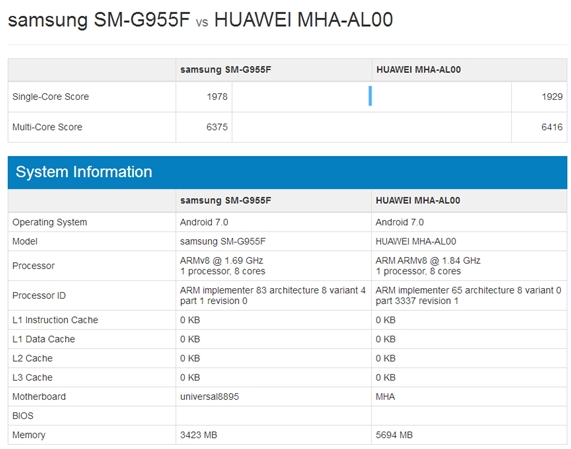
Task: Click the Model row label
Action: (x=25, y=241)
